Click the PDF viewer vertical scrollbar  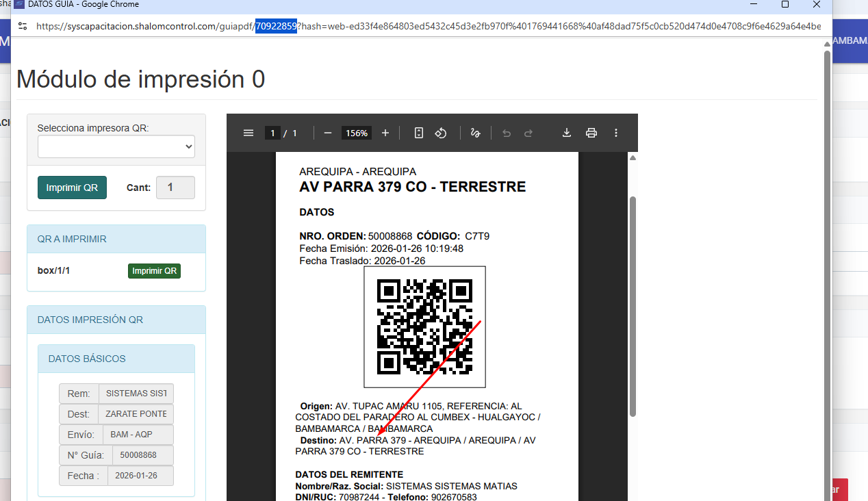633,308
